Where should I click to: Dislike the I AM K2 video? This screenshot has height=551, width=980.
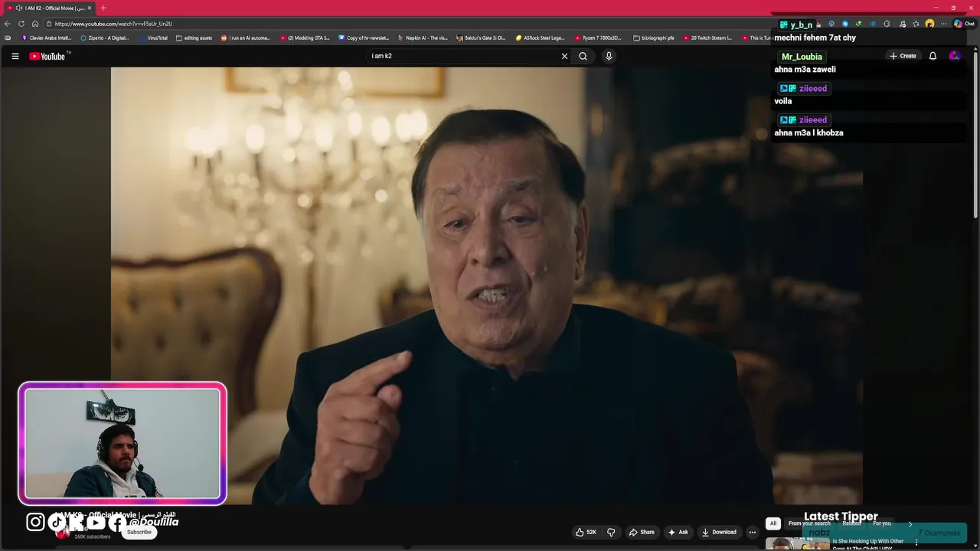click(x=611, y=532)
